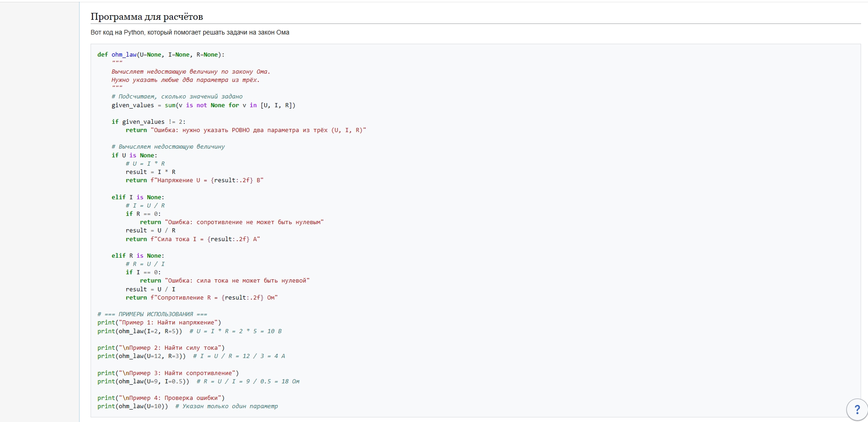Click the 'ПРИМЕРЫ ИСПОЛЬЗОВАНИЯ' comment line

pyautogui.click(x=152, y=314)
